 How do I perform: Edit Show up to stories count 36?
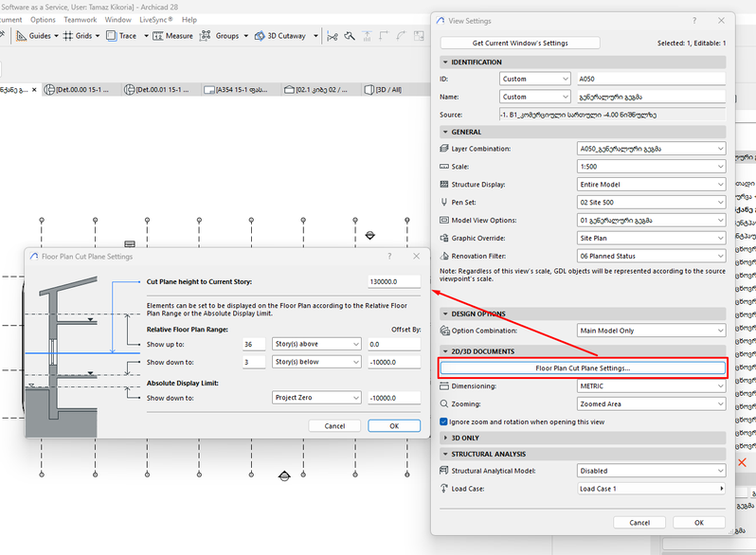point(254,344)
